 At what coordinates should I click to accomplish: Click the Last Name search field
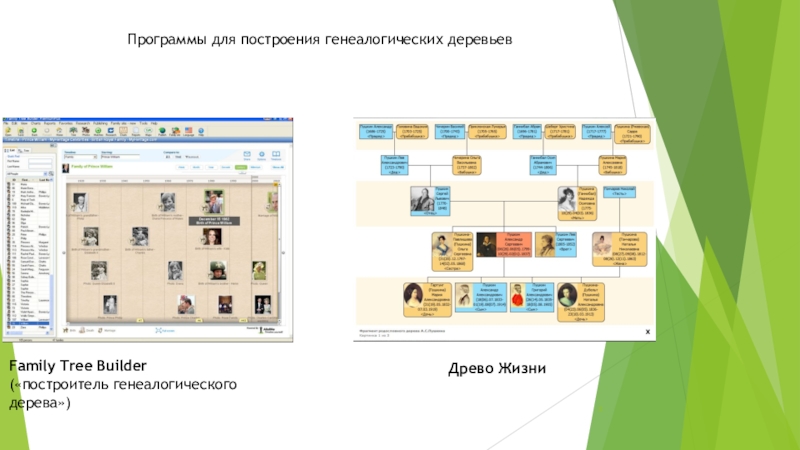pos(40,167)
